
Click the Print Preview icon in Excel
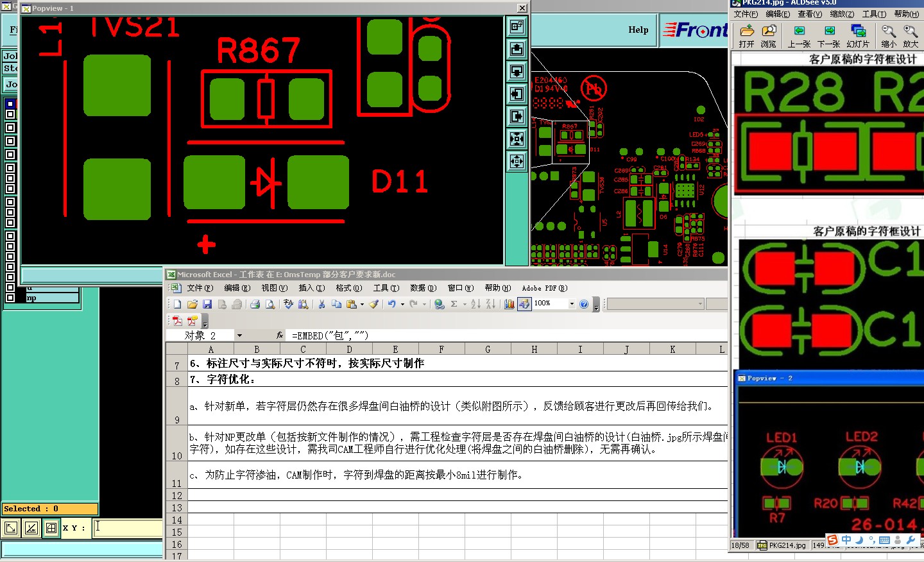point(270,304)
